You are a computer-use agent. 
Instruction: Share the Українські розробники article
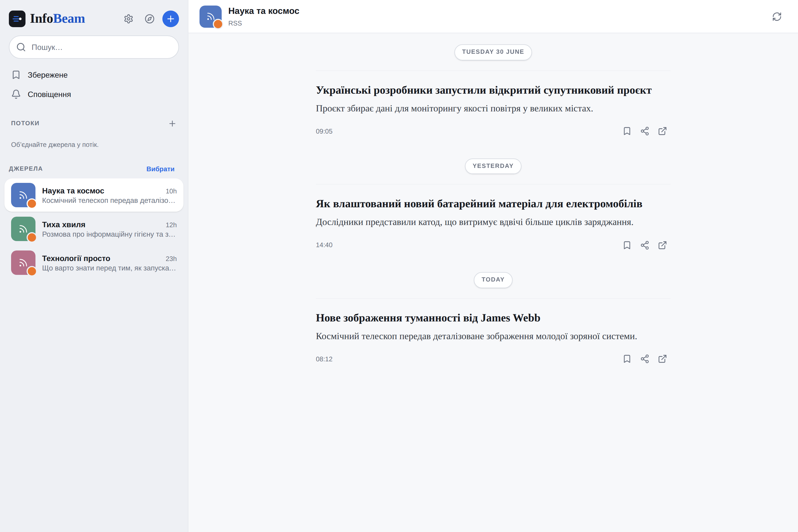tap(645, 131)
